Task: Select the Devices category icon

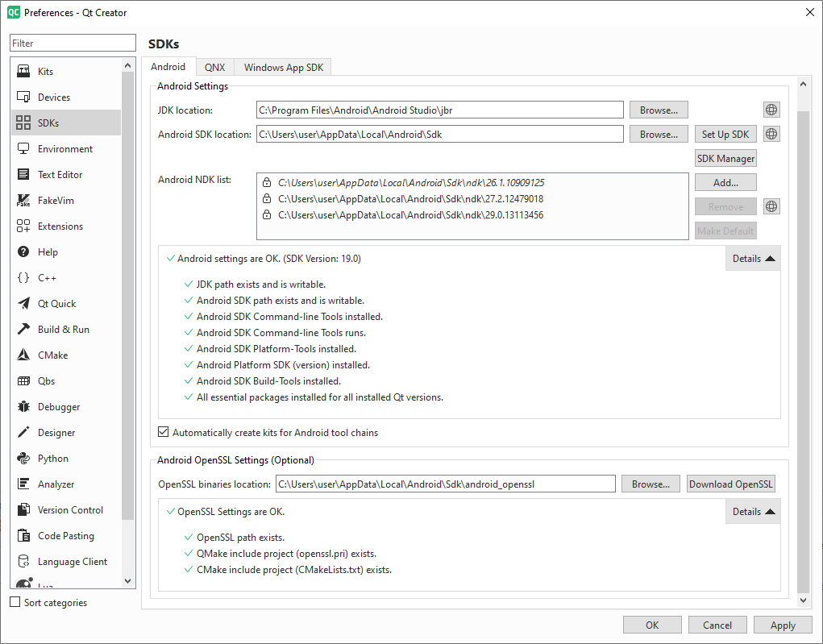Action: coord(23,97)
